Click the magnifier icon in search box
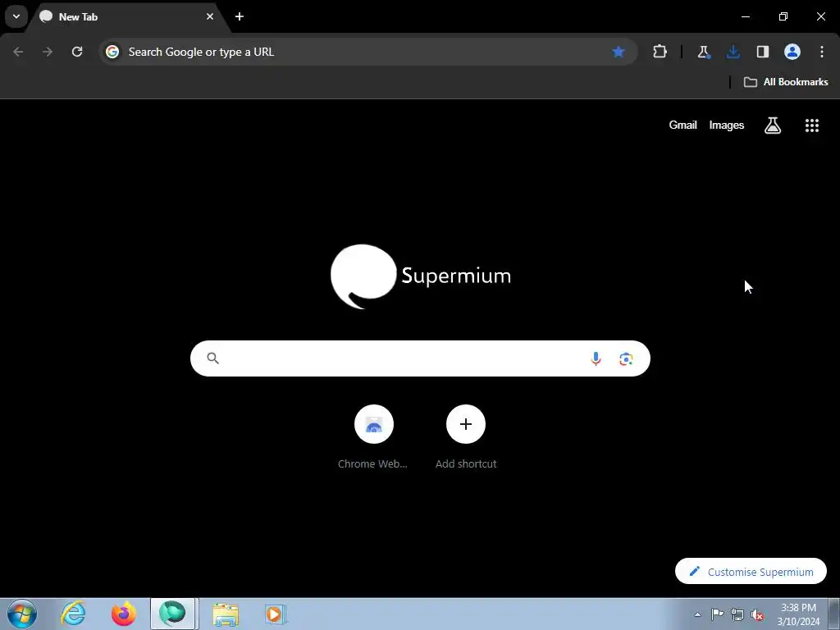 [x=212, y=358]
